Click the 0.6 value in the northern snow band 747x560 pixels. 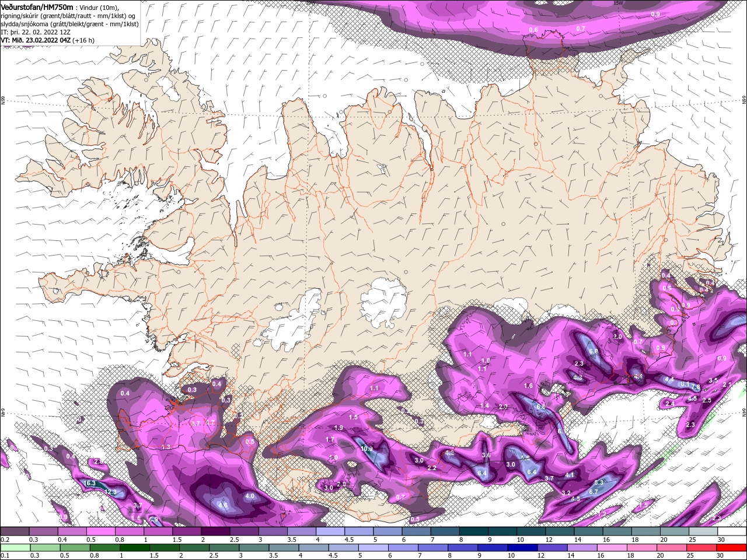(533, 30)
